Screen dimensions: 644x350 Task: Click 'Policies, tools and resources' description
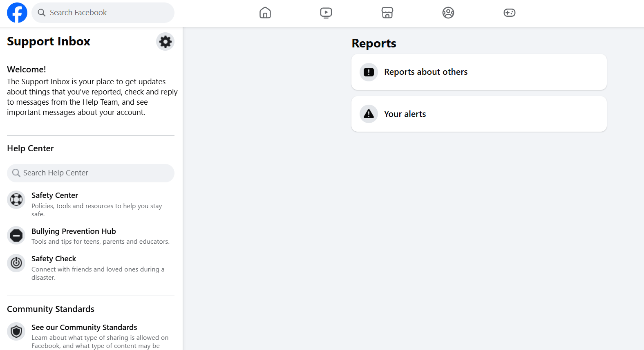coord(97,210)
